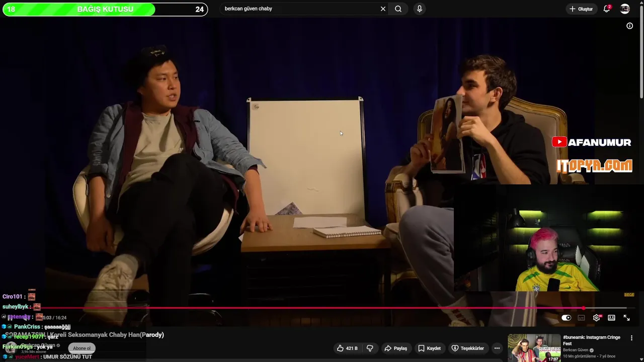Image resolution: width=644 pixels, height=362 pixels.
Task: Toggle subtitles/captions button
Action: [581, 318]
